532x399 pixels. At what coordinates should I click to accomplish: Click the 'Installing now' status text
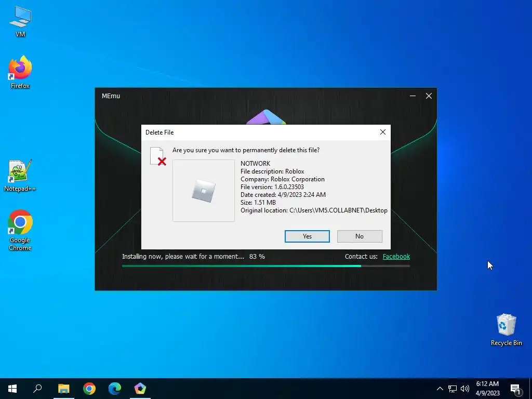pyautogui.click(x=183, y=257)
